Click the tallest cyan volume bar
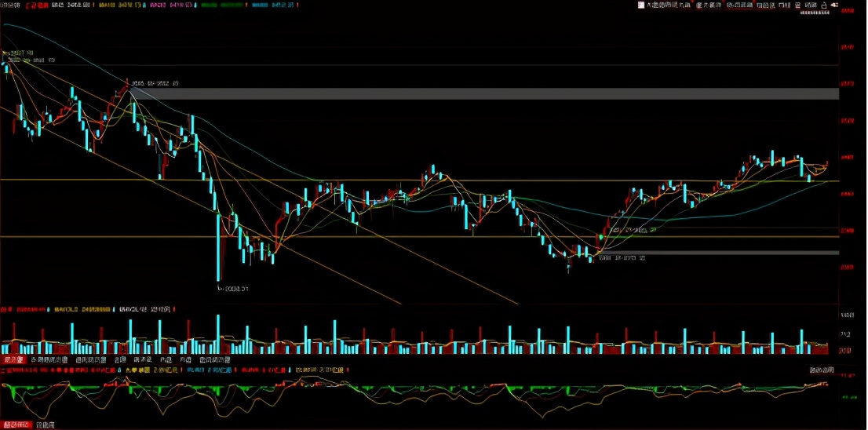This screenshot has height=430, width=868. [218, 334]
